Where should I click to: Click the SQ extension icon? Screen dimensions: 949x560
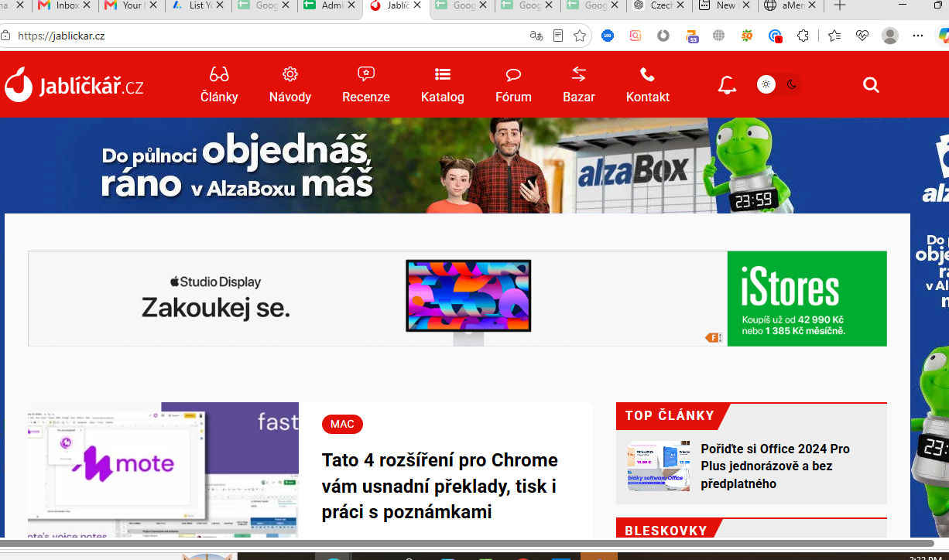tap(747, 36)
